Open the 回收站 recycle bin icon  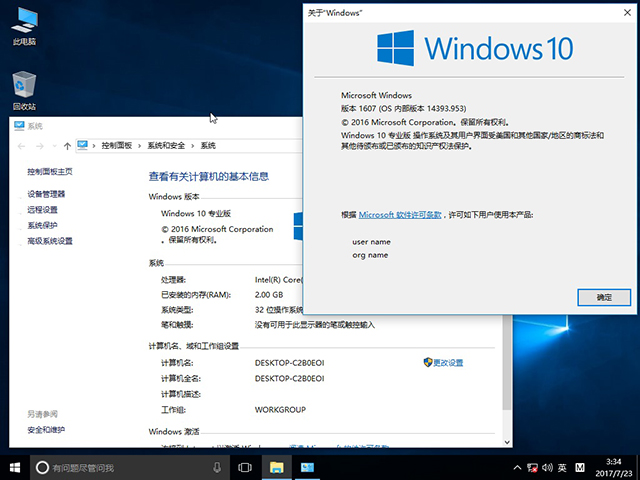coord(24,86)
